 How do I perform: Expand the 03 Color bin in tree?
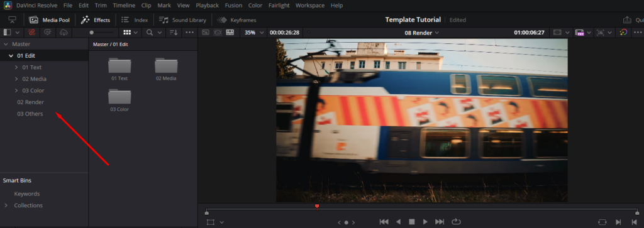tap(16, 90)
